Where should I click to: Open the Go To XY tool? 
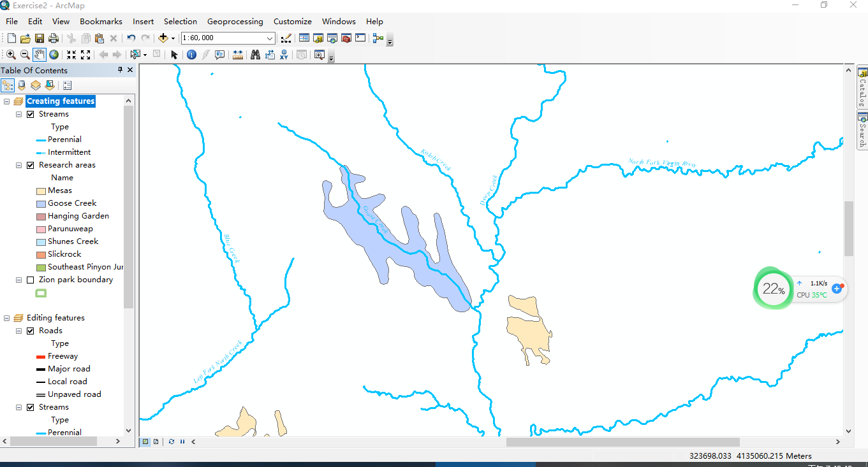[284, 55]
